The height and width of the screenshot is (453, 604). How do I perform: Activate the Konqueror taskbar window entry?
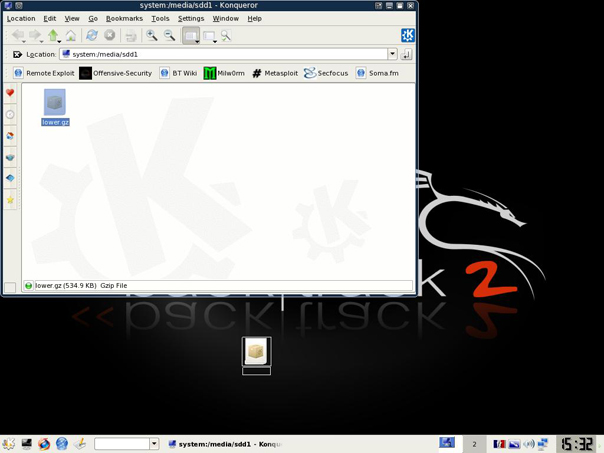pyautogui.click(x=225, y=444)
